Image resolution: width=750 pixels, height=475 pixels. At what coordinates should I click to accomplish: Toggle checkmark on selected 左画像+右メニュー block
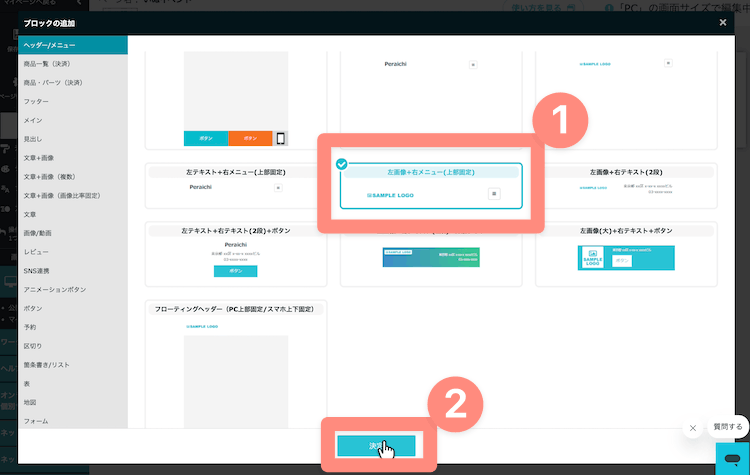(342, 164)
